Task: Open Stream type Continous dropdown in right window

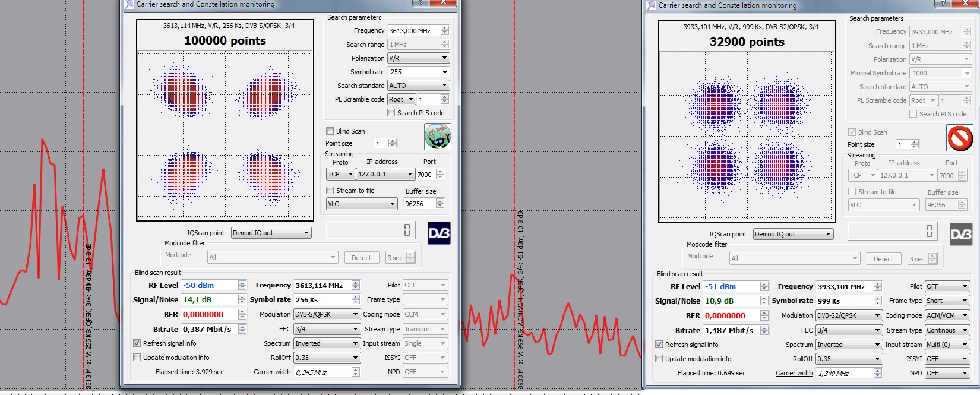Action: (x=947, y=330)
